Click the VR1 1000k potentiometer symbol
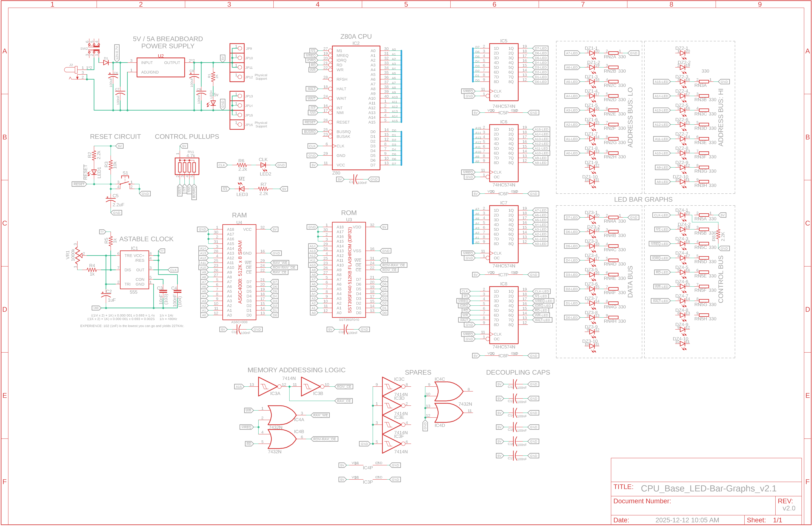The height and width of the screenshot is (526, 812). click(x=78, y=255)
